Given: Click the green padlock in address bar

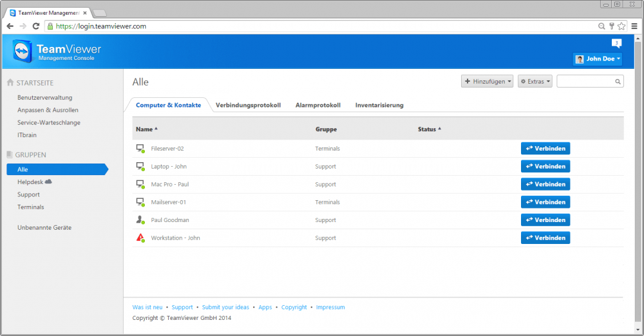Looking at the screenshot, I should (50, 26).
